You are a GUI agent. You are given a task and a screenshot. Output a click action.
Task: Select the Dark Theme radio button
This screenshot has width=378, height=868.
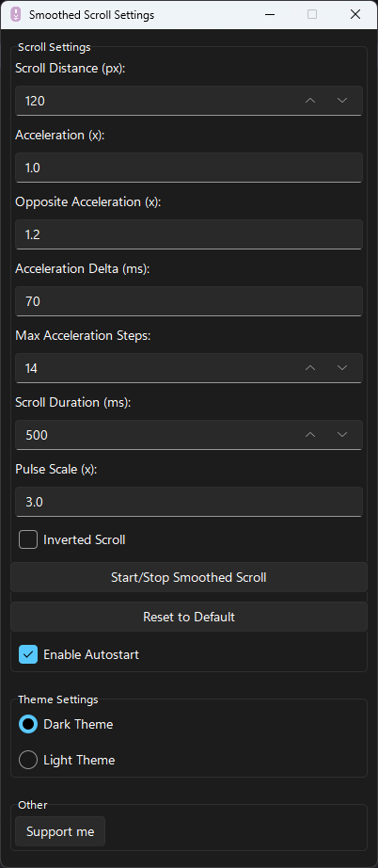pos(28,724)
